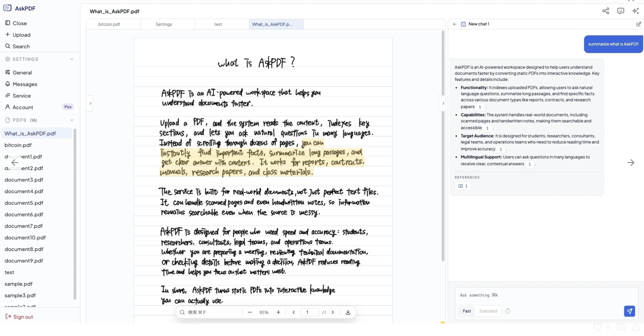Open the feedback chat bubble icon

coord(620,11)
